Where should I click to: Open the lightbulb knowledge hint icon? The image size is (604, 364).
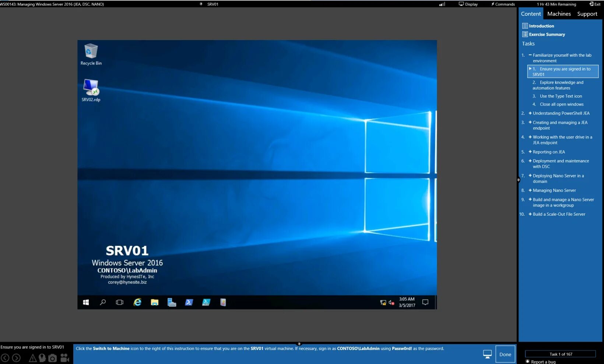(x=42, y=358)
